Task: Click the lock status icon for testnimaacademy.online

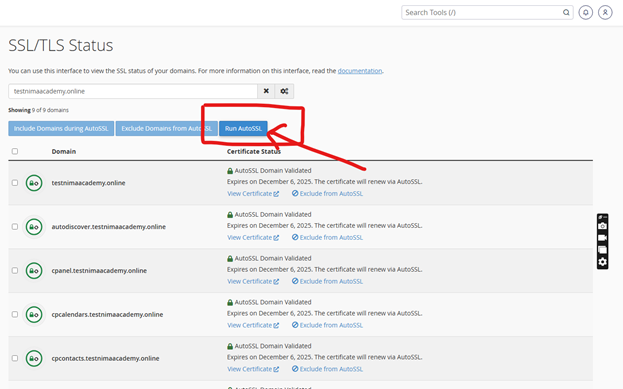Action: [34, 183]
